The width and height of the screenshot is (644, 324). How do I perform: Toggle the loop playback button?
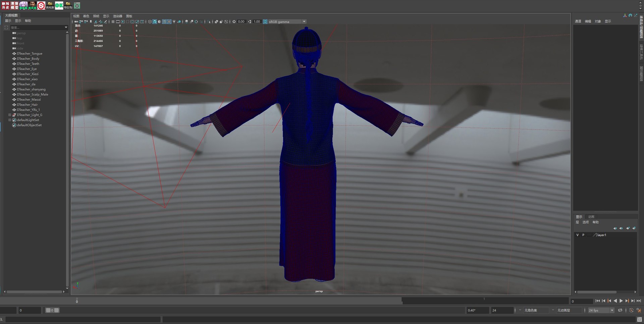[620, 311]
